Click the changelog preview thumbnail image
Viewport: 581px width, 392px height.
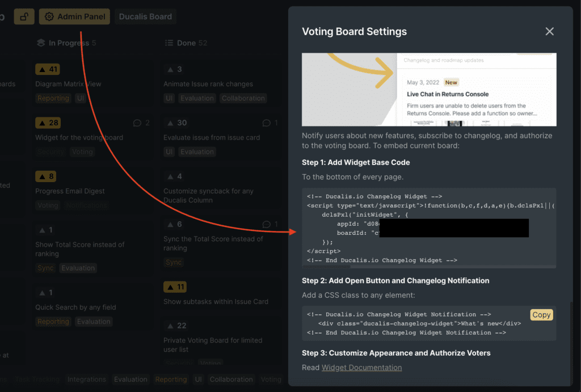click(429, 89)
